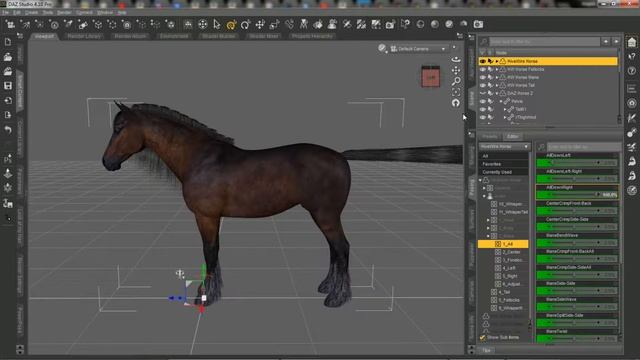The image size is (640, 360).
Task: Toggle visibility of HW Horse Tail
Action: (x=483, y=85)
